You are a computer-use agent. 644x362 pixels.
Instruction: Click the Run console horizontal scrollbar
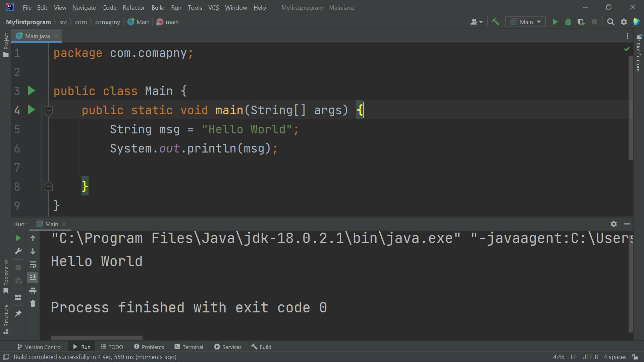click(x=97, y=338)
